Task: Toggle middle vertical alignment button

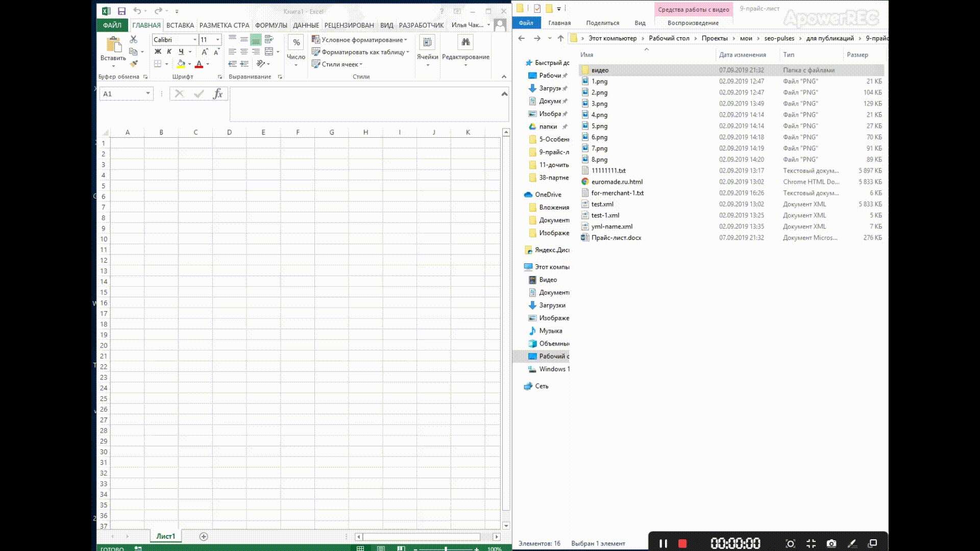Action: pyautogui.click(x=244, y=39)
